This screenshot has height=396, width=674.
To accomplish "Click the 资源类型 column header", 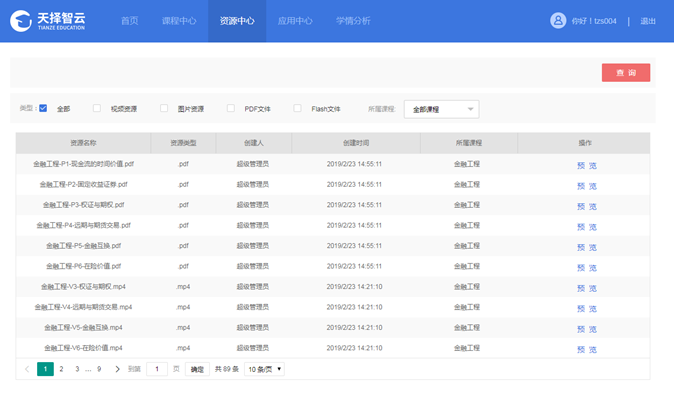I will point(184,143).
